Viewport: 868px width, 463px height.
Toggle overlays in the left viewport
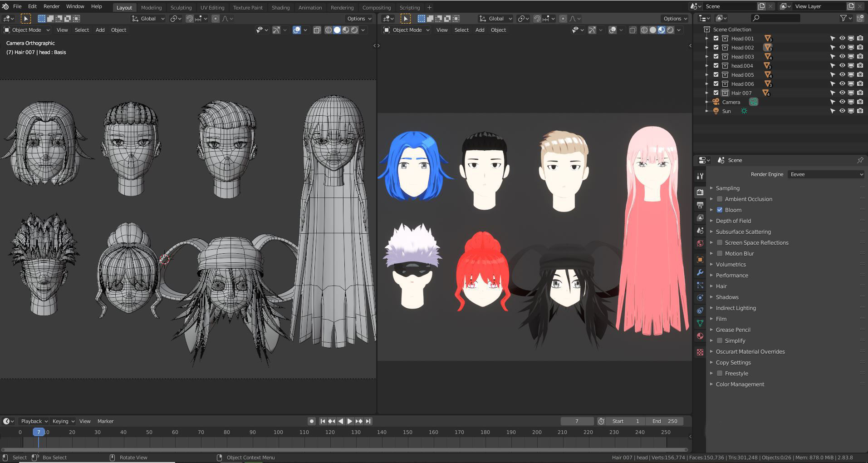coord(296,30)
